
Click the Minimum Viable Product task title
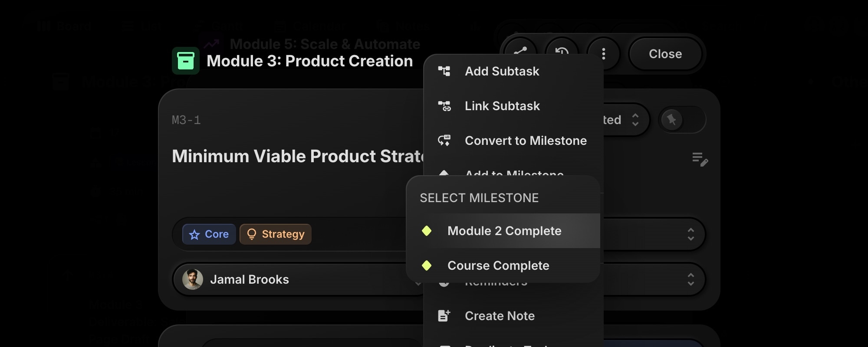tap(298, 156)
